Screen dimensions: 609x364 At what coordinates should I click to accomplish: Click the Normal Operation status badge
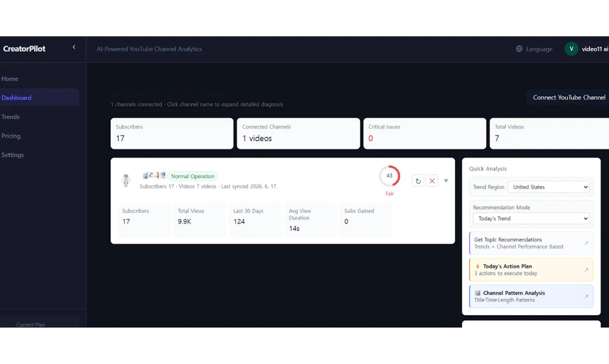click(193, 176)
